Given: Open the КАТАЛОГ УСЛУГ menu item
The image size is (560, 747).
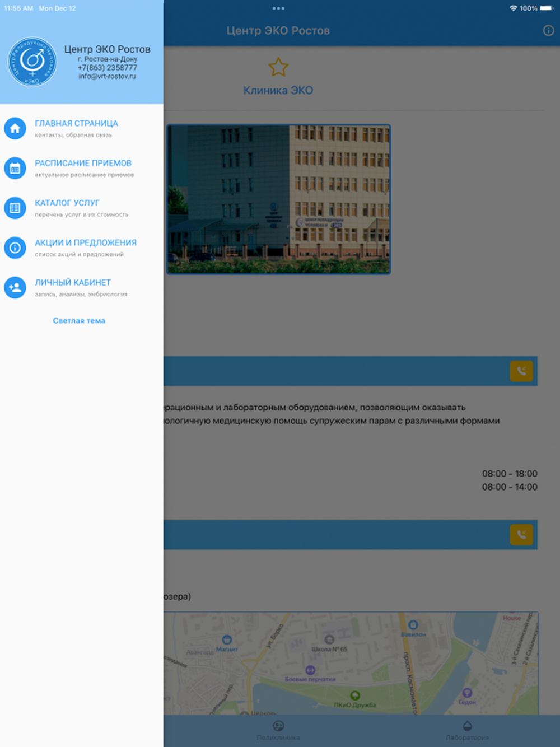Looking at the screenshot, I should tap(82, 208).
